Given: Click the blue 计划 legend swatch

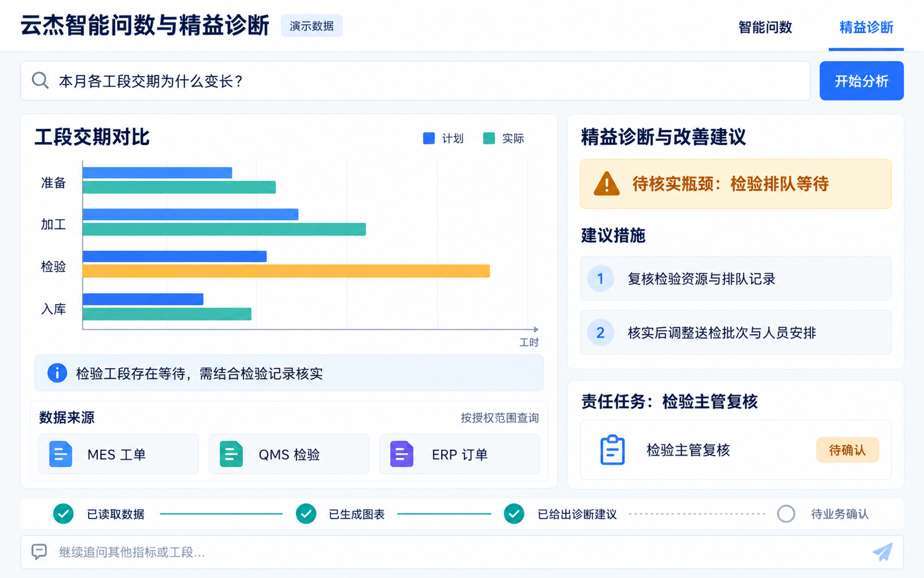Looking at the screenshot, I should pyautogui.click(x=429, y=138).
